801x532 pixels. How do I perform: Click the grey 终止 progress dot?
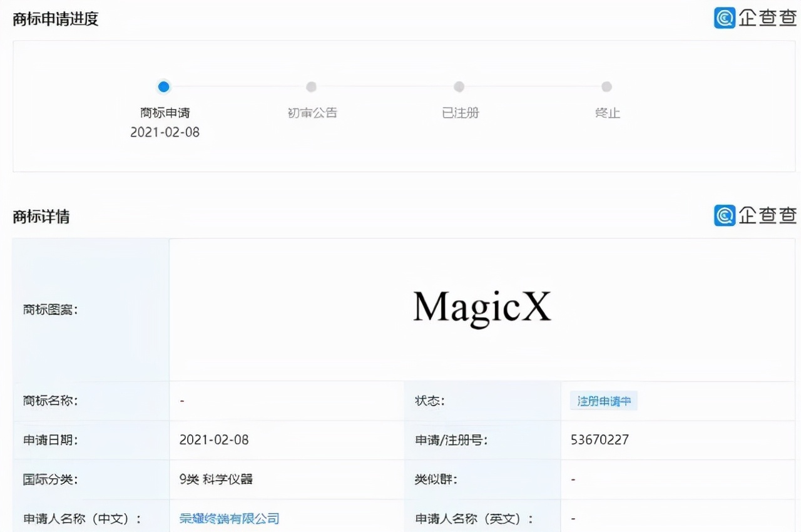tap(606, 87)
